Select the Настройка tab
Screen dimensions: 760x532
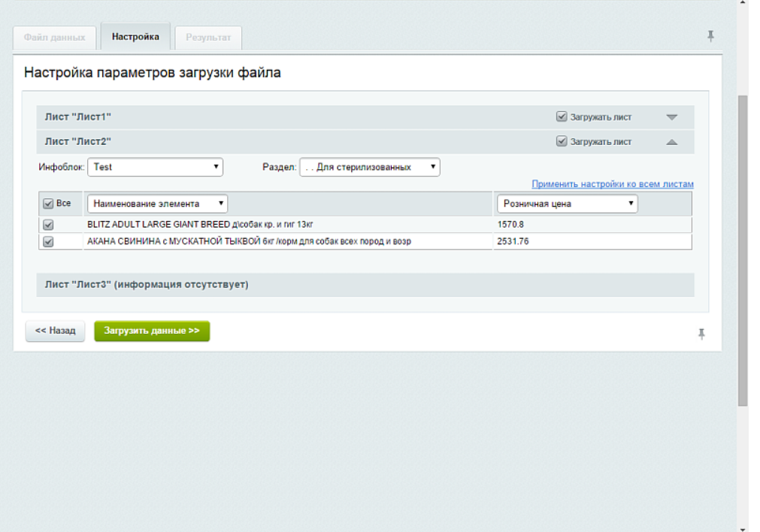tap(135, 37)
